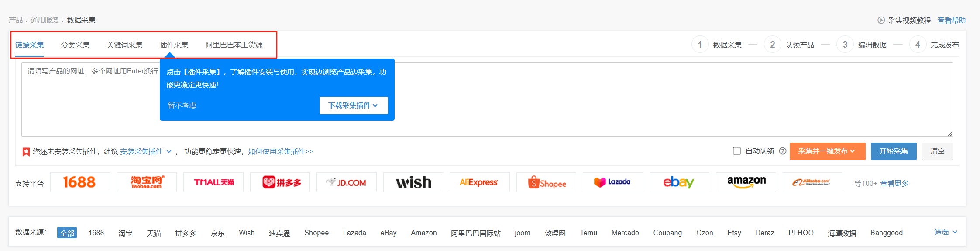This screenshot has width=980, height=251.
Task: Select the JD.COM platform logo
Action: click(x=347, y=182)
